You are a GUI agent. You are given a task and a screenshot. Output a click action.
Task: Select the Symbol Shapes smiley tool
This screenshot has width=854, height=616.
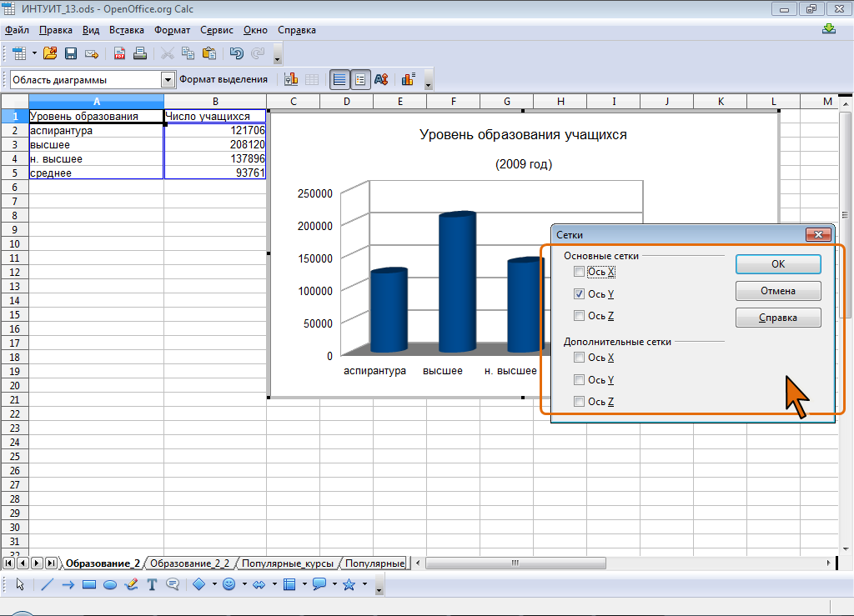229,584
